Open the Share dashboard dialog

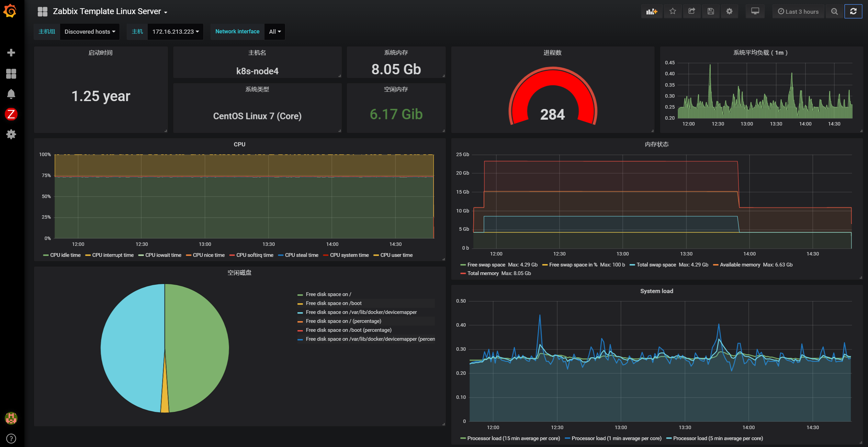coord(691,11)
